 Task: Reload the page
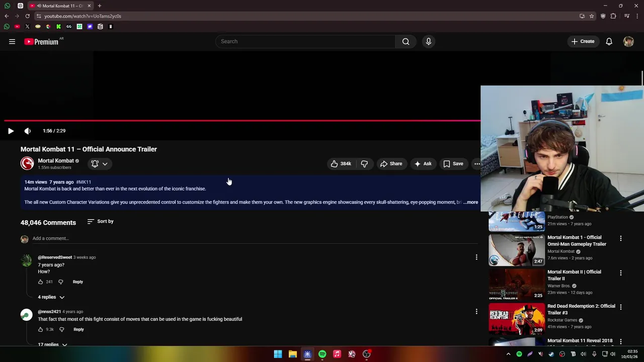click(27, 16)
